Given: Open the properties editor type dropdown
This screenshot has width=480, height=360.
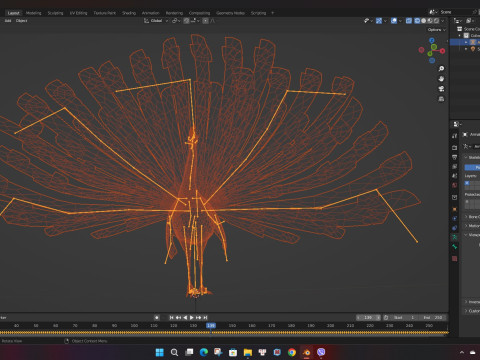Looking at the screenshot, I should coord(457,124).
